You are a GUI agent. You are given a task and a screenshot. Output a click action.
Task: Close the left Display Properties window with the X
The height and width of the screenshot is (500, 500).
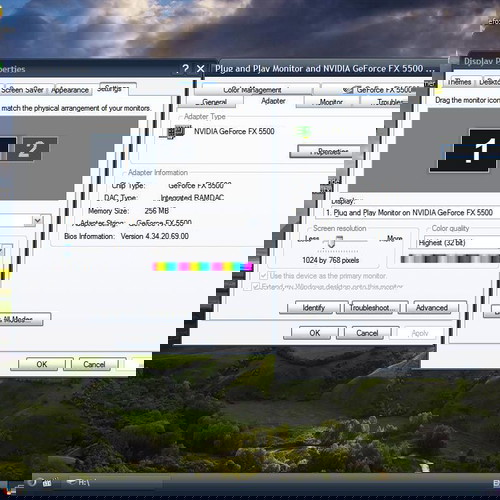pyautogui.click(x=200, y=69)
